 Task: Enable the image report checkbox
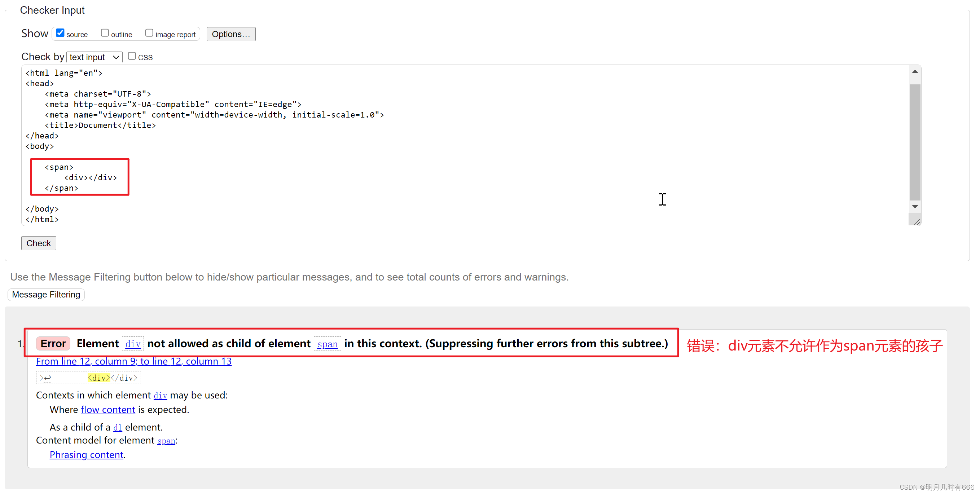tap(147, 34)
